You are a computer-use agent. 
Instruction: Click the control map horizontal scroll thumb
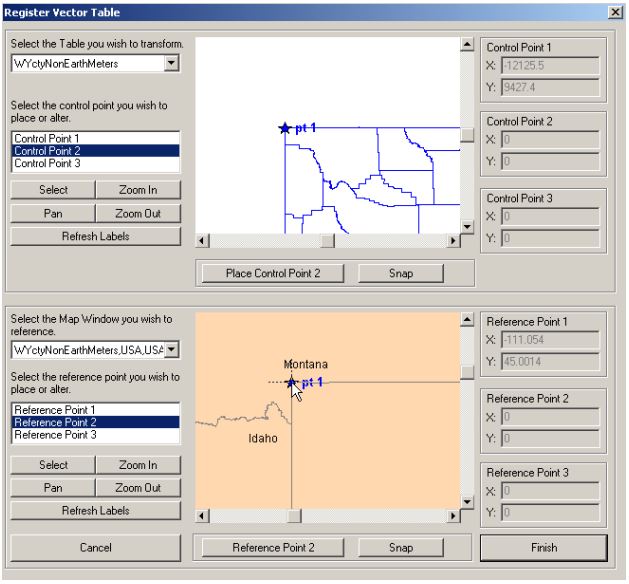328,241
